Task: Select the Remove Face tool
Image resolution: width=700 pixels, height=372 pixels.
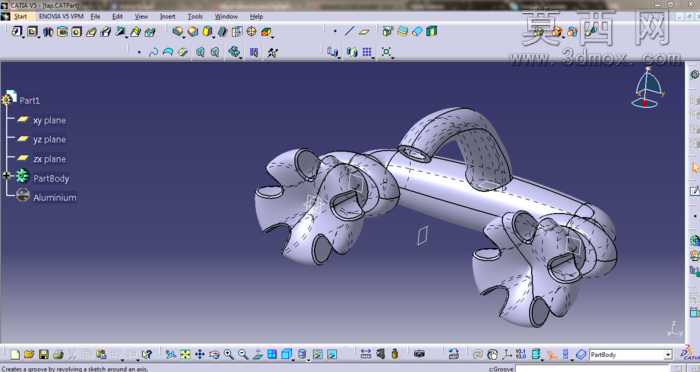Action: (266, 32)
